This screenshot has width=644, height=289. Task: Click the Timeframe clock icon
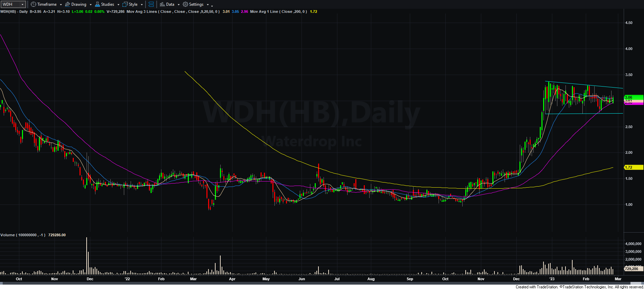(33, 4)
